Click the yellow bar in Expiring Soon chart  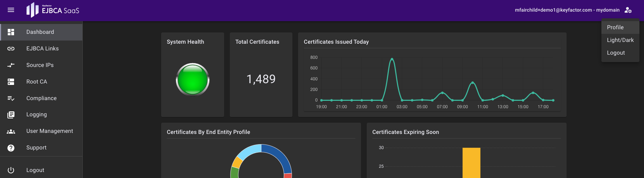point(471,162)
